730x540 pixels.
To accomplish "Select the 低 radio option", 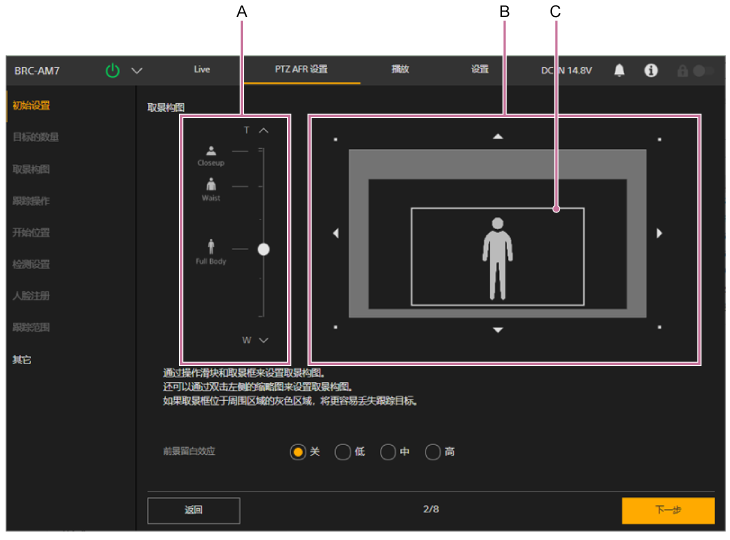I will (343, 452).
